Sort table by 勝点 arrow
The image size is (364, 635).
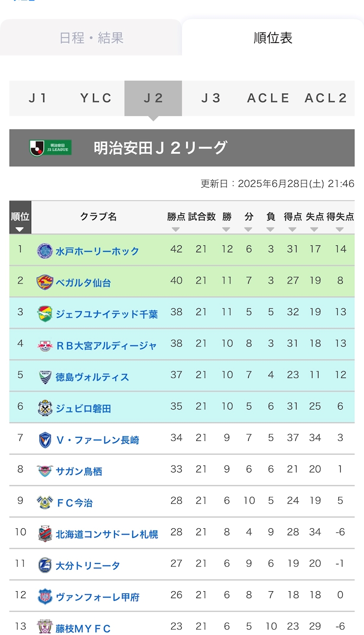(175, 229)
